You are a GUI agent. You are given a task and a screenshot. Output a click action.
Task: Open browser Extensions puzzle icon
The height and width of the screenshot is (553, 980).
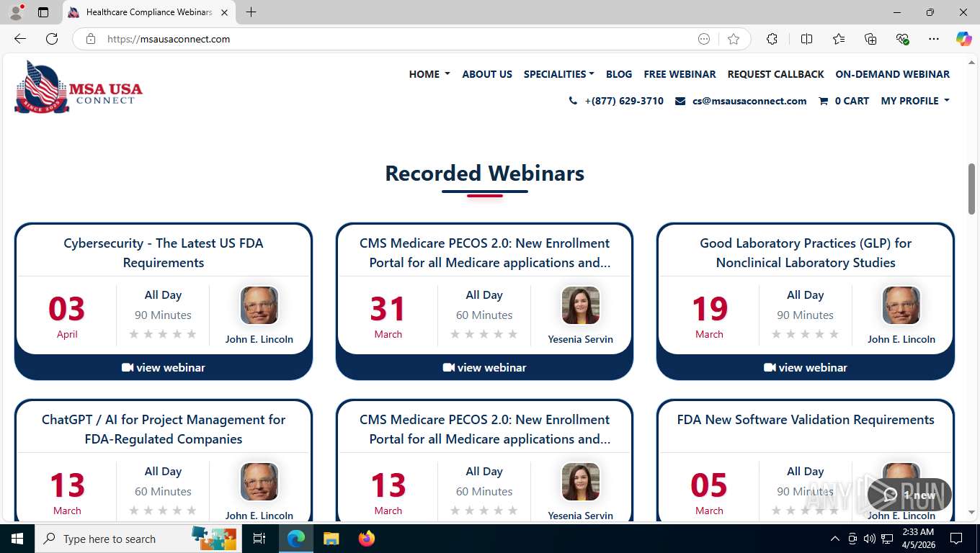click(x=772, y=39)
